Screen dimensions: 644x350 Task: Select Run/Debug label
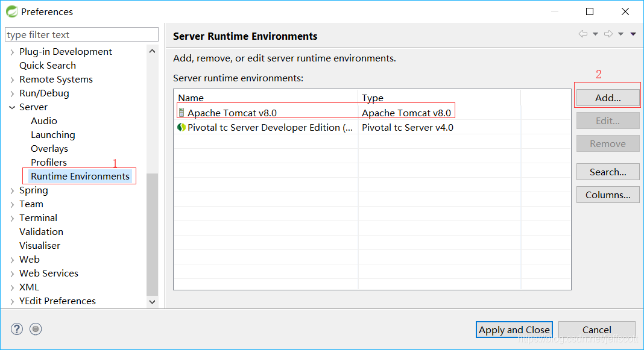pyautogui.click(x=44, y=93)
